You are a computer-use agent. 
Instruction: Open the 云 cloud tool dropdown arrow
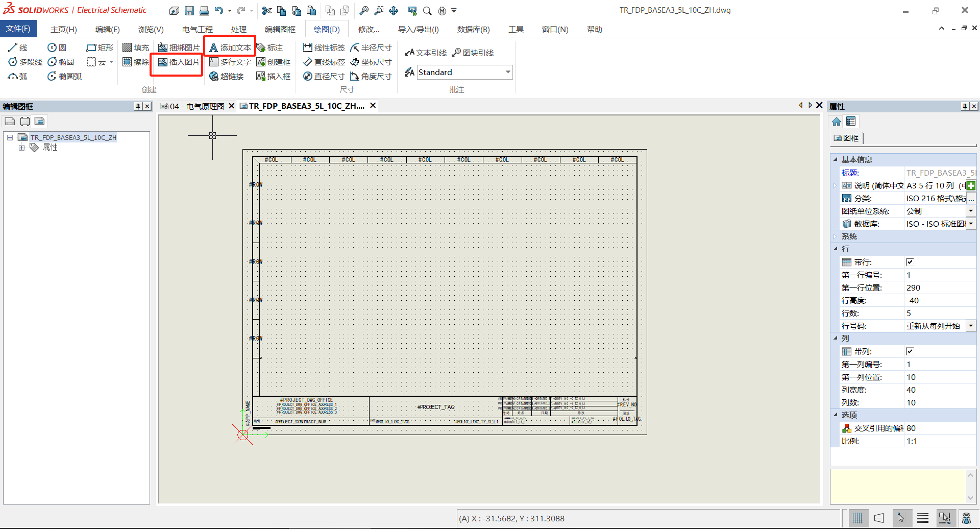pos(111,62)
